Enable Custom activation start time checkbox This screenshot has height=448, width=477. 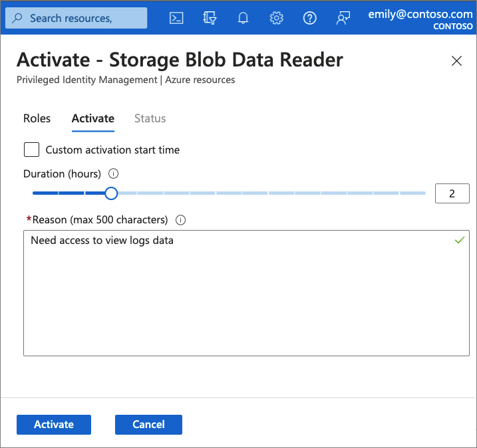tap(31, 150)
